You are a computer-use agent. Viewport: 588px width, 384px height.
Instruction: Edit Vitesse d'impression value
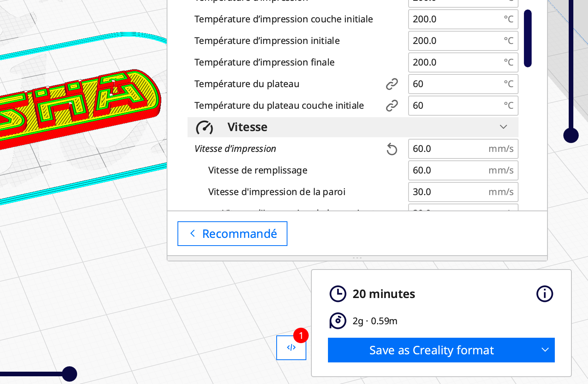(463, 149)
